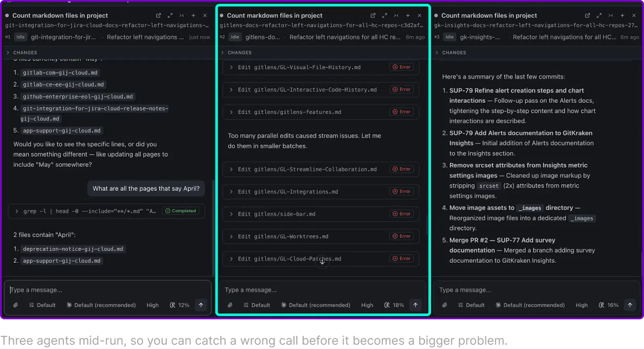Screen dimensions: 644x349
Task: Click plus icon in gk-insights panel header
Action: [x=622, y=15]
